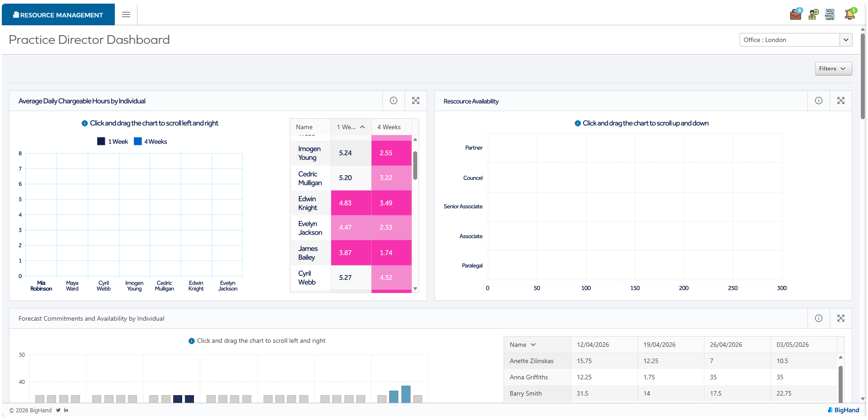Viewport: 868px width, 420px height.
Task: Click the Resource Management home button
Action: click(58, 14)
